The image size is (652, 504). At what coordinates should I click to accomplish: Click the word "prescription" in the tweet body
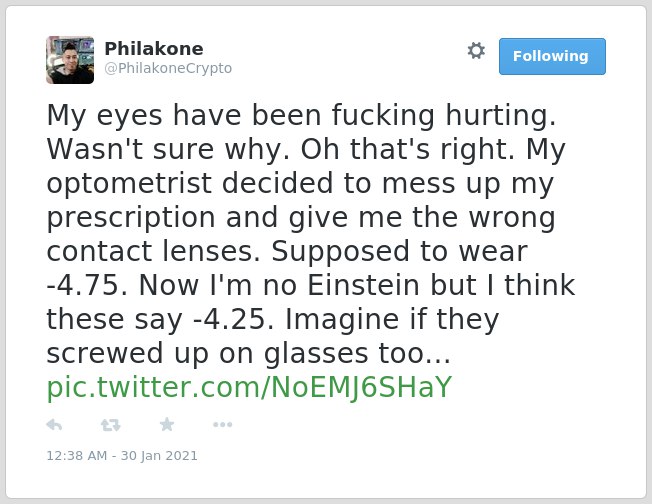tap(131, 217)
